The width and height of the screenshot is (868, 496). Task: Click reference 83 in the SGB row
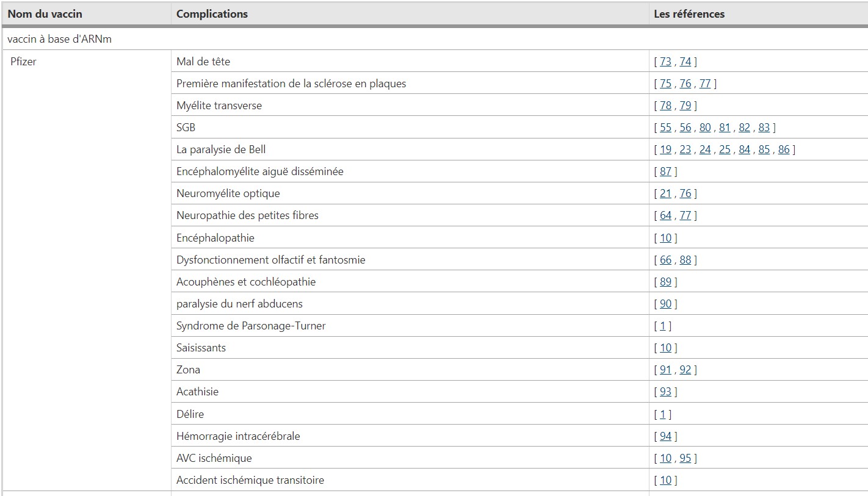[764, 128]
